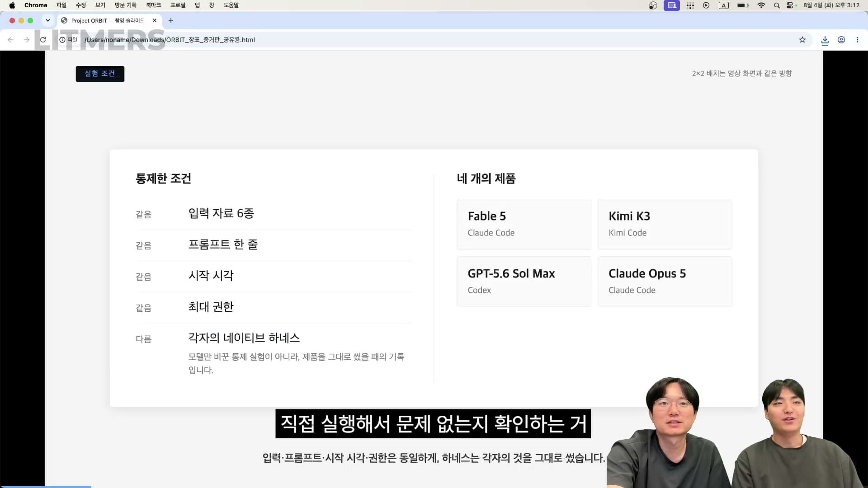Click the 최대 권한 row
This screenshot has width=868, height=488.
click(273, 307)
